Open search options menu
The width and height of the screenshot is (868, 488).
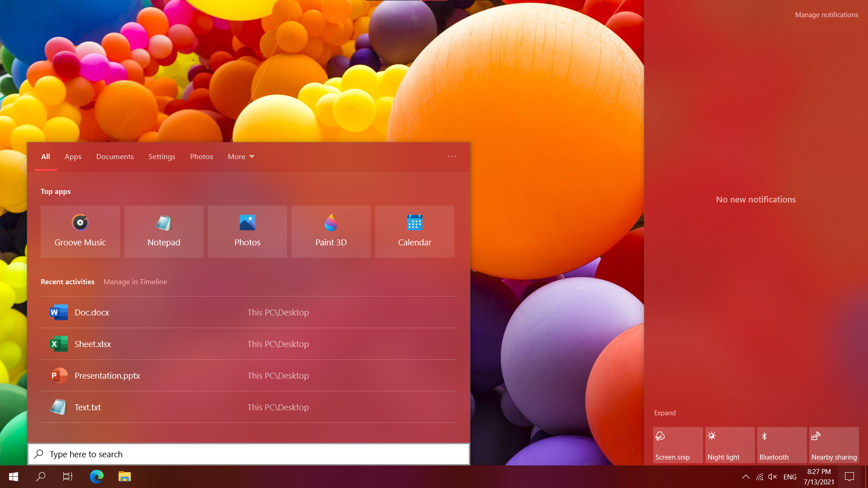(x=452, y=157)
